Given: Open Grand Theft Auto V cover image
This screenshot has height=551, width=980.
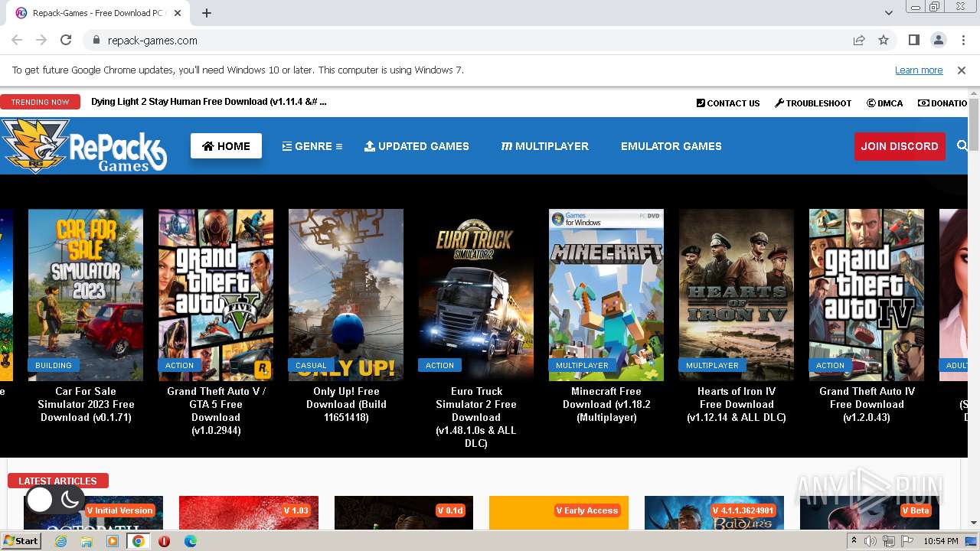Looking at the screenshot, I should pyautogui.click(x=216, y=295).
